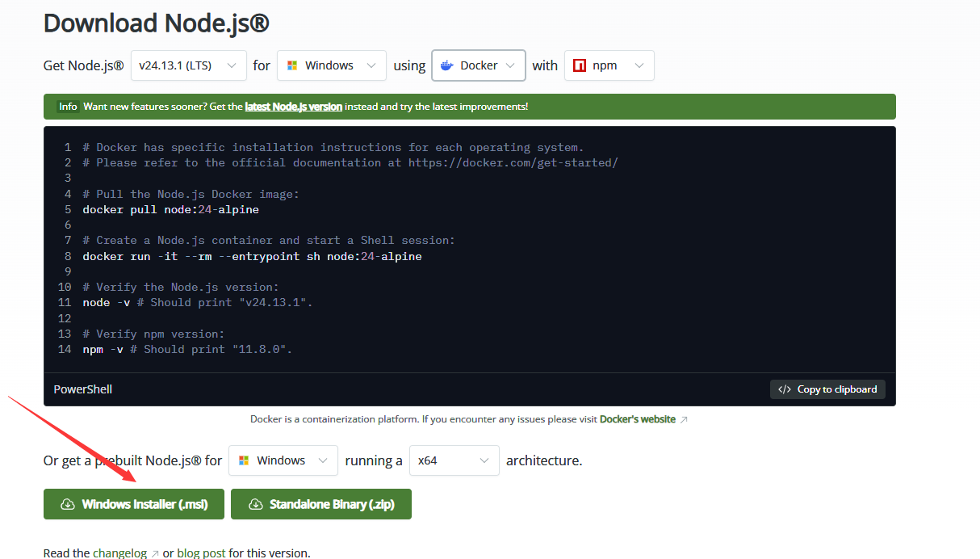The height and width of the screenshot is (559, 980).
Task: Expand the v24.13.1 (LTS) version dropdown
Action: (x=188, y=65)
